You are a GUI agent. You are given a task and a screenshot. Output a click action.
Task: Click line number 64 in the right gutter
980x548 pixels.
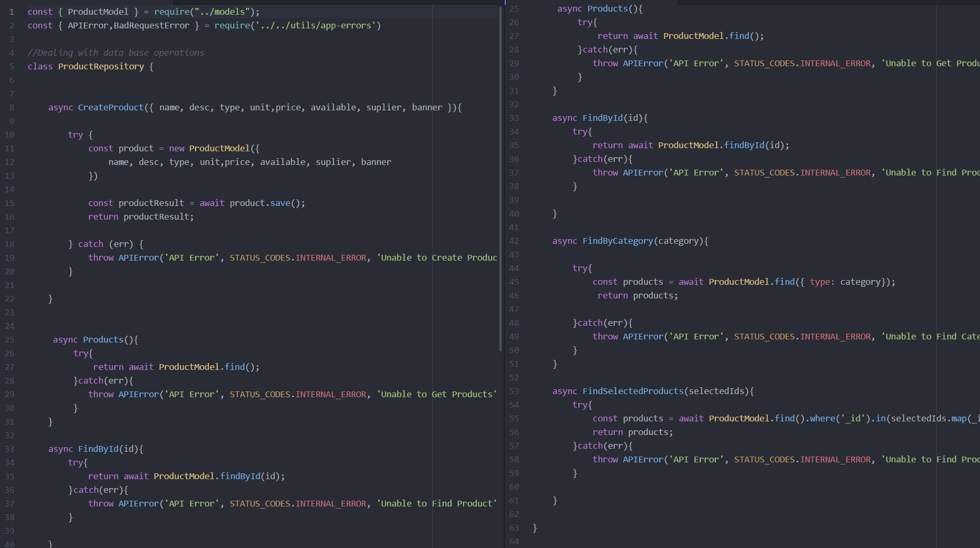click(514, 541)
